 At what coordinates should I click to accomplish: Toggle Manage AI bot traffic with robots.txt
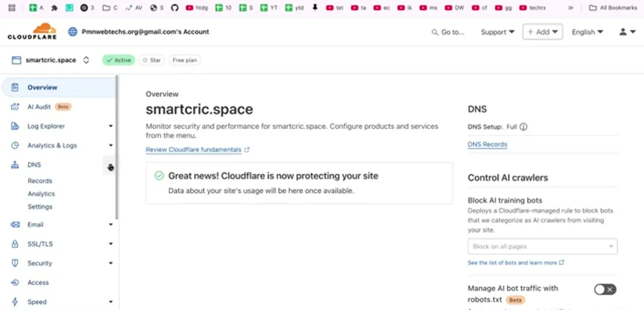point(605,289)
